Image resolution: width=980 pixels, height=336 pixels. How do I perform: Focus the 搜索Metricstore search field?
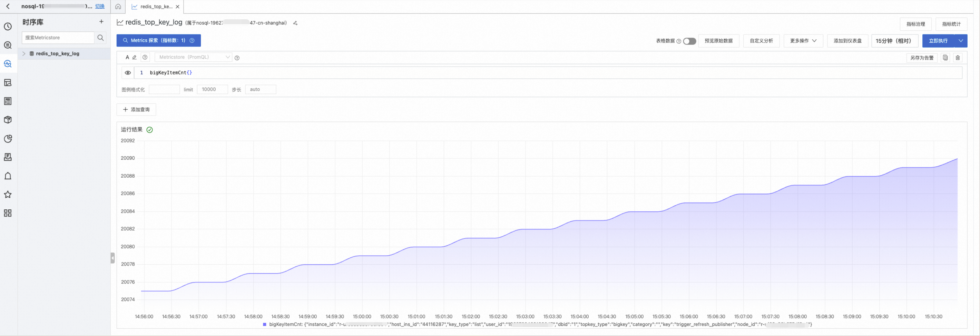coord(58,38)
